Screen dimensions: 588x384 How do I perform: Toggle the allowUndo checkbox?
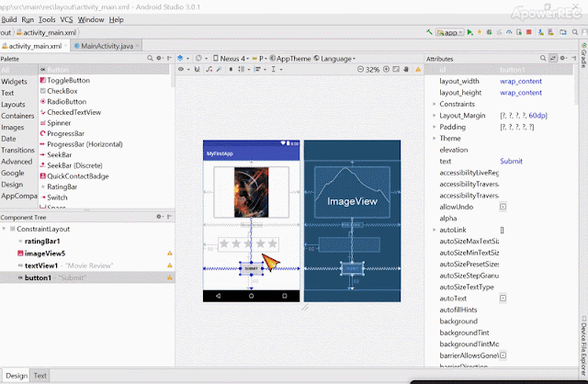tap(503, 207)
